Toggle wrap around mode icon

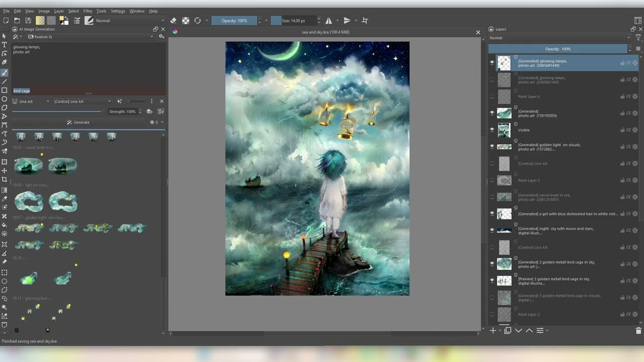pyautogui.click(x=365, y=21)
